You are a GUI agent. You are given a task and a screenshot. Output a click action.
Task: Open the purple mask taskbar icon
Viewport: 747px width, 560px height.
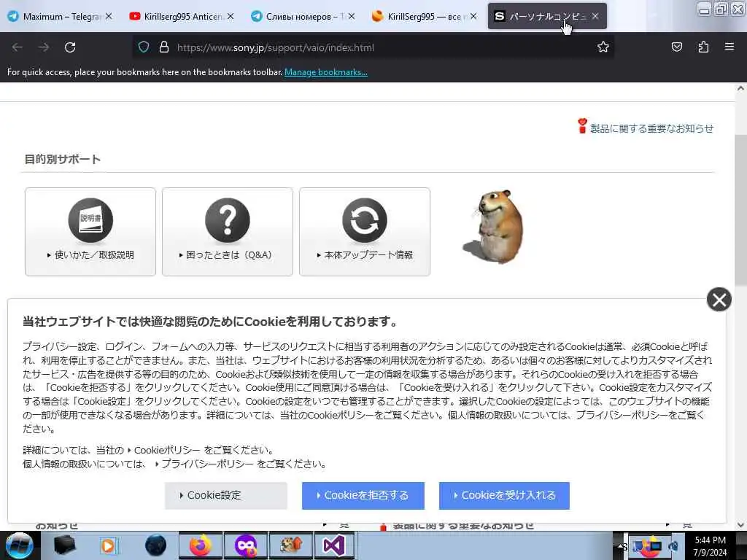click(x=247, y=545)
